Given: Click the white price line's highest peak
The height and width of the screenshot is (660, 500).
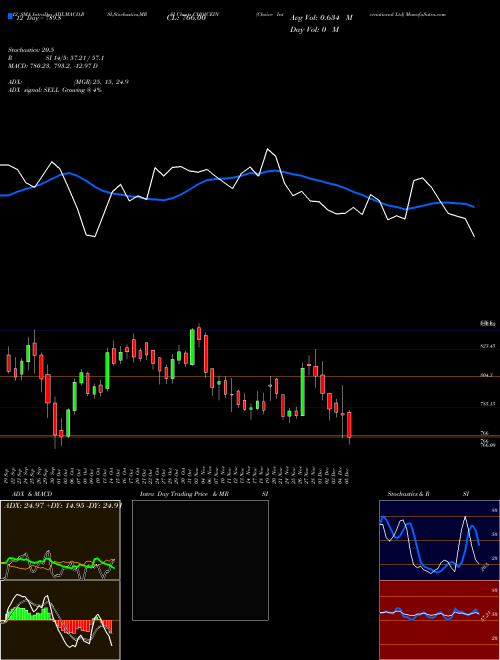Looking at the screenshot, I should tap(267, 149).
